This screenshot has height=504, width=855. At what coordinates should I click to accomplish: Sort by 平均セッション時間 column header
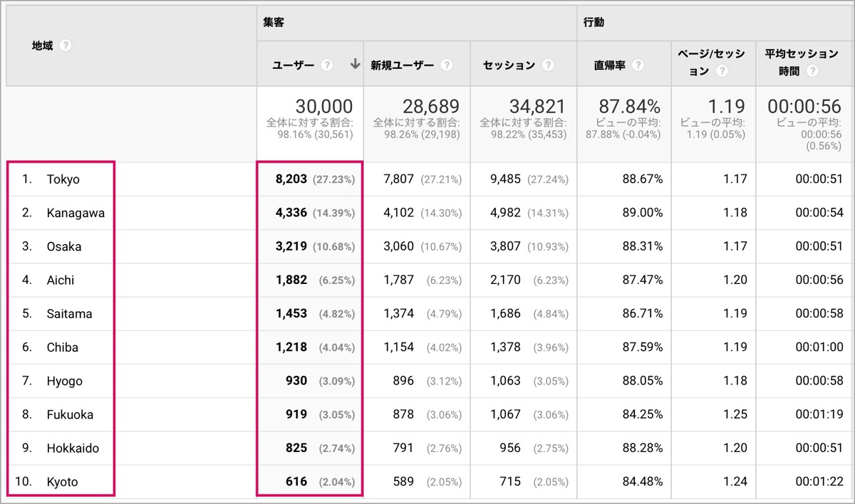tap(802, 63)
